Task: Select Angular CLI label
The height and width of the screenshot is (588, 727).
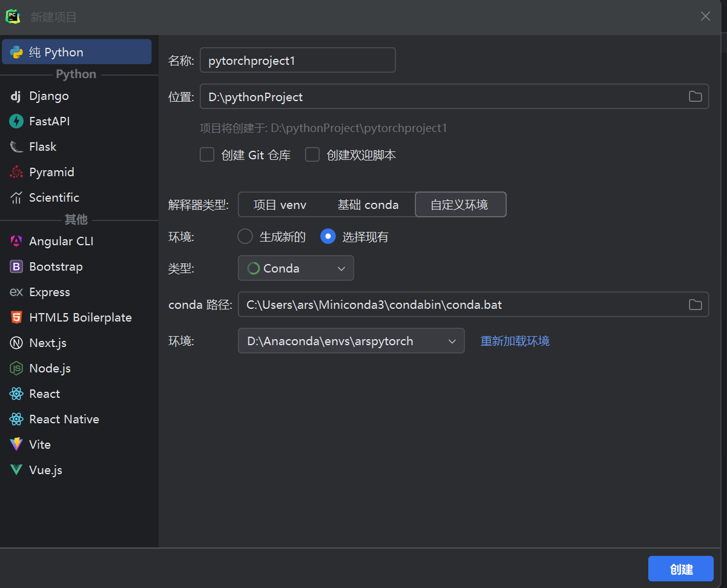Action: pyautogui.click(x=61, y=241)
